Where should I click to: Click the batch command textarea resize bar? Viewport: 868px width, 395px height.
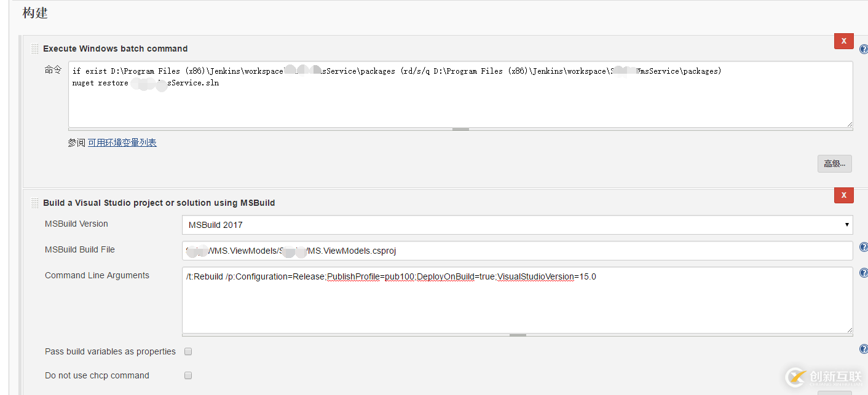tap(460, 130)
